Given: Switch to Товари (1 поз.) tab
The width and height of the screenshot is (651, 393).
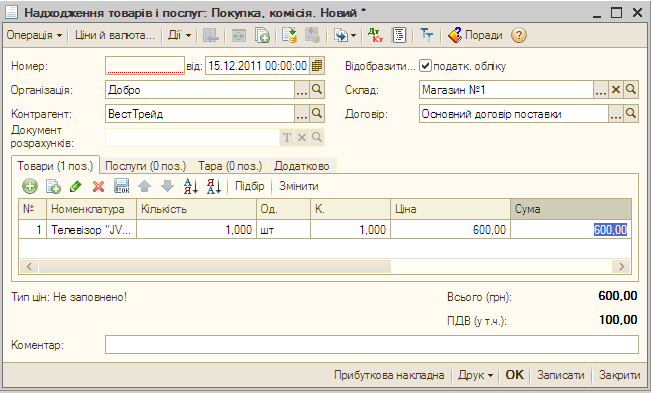Looking at the screenshot, I should coord(55,166).
